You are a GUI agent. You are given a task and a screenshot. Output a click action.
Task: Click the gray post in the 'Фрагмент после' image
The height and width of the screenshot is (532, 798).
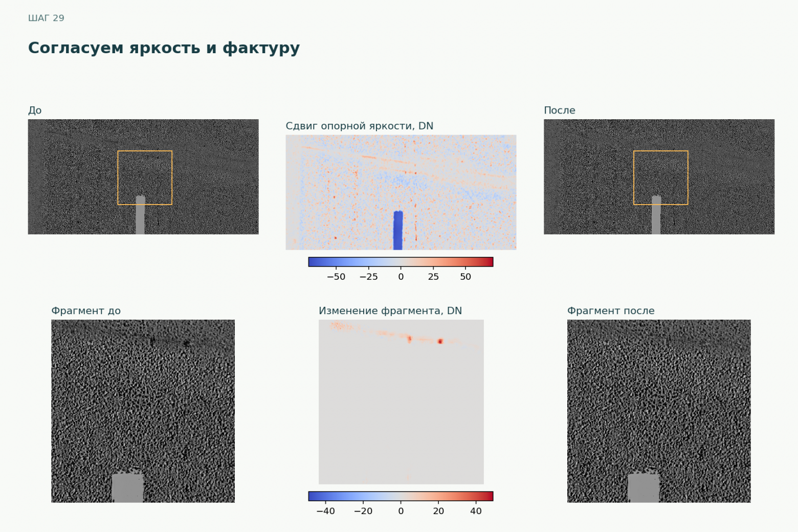click(x=644, y=487)
